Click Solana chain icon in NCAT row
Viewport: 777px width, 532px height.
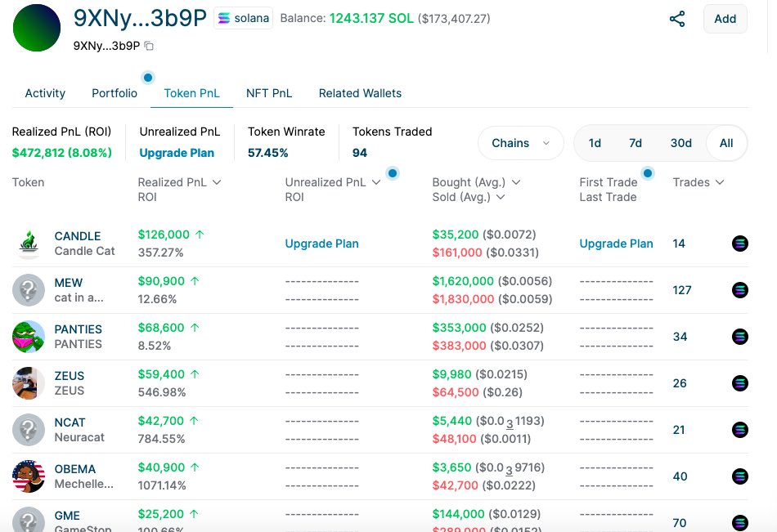740,430
